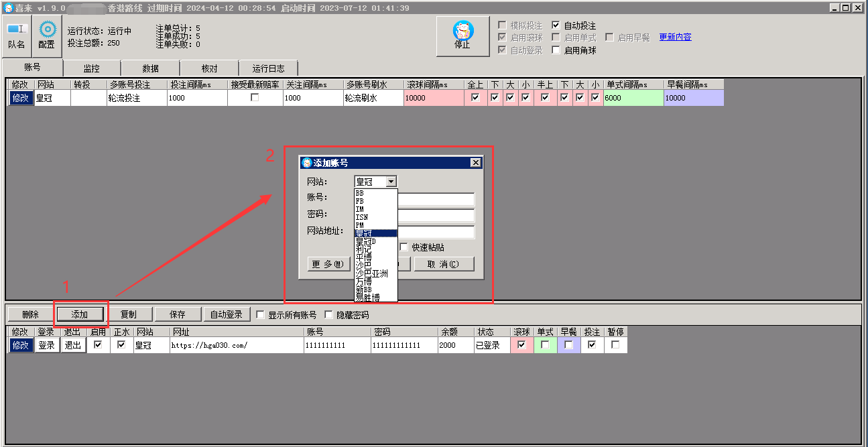Screen dimensions: 868x447
Task: Tick the 快速粘贴 checkbox in dialog
Action: click(404, 247)
